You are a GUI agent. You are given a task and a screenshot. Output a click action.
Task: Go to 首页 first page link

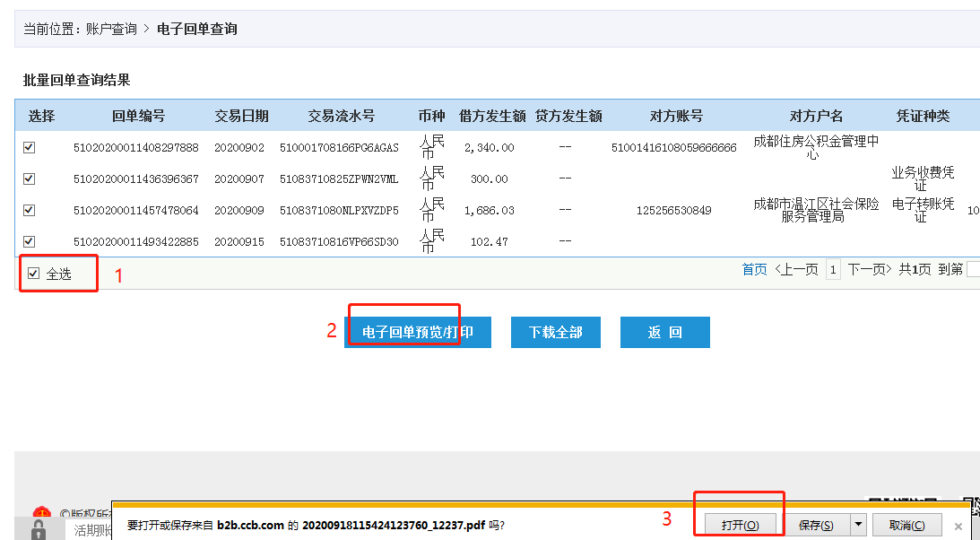pos(754,269)
